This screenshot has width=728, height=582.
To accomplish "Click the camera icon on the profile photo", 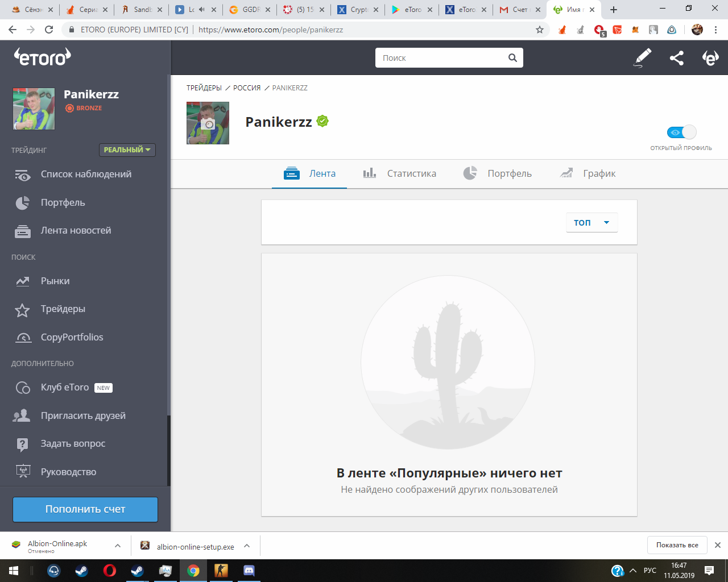I will point(208,123).
